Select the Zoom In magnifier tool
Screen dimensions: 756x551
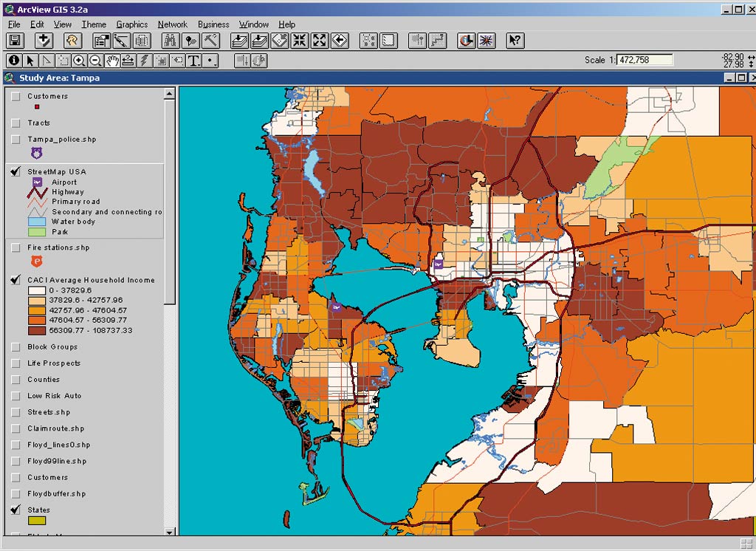click(79, 61)
